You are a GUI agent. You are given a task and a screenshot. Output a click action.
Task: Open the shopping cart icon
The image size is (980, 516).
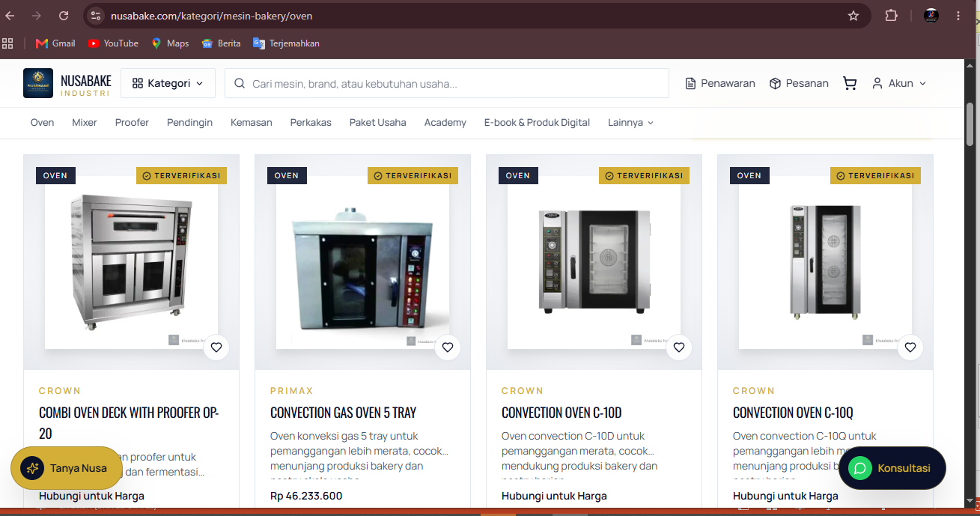(x=850, y=83)
